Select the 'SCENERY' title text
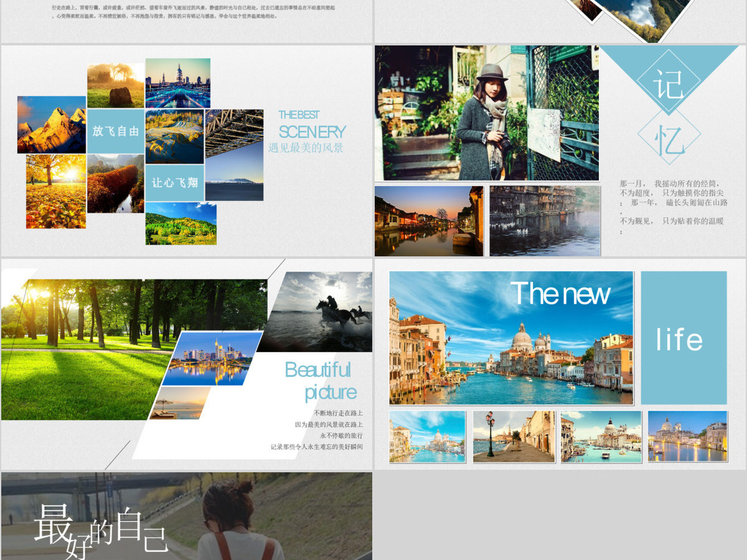 click(312, 132)
